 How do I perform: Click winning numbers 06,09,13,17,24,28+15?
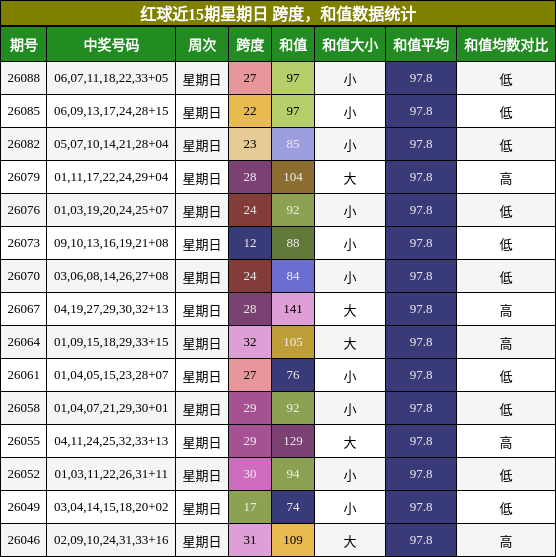(111, 111)
